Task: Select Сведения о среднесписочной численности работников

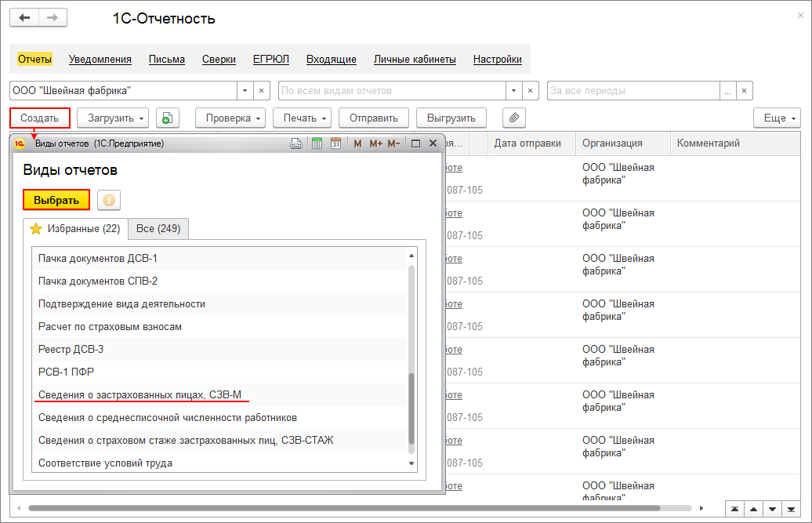Action: pos(220,417)
